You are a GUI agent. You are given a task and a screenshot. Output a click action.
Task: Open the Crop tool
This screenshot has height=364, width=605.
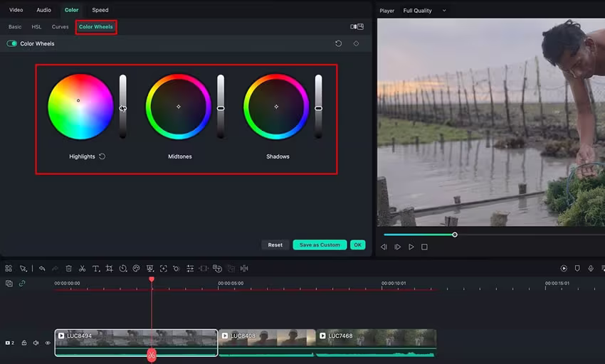[x=109, y=268]
